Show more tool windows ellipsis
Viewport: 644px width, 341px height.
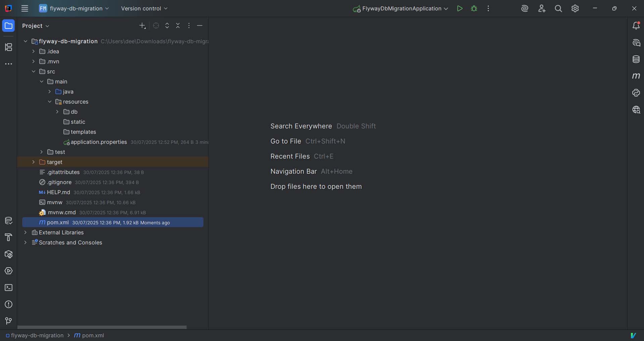[9, 64]
